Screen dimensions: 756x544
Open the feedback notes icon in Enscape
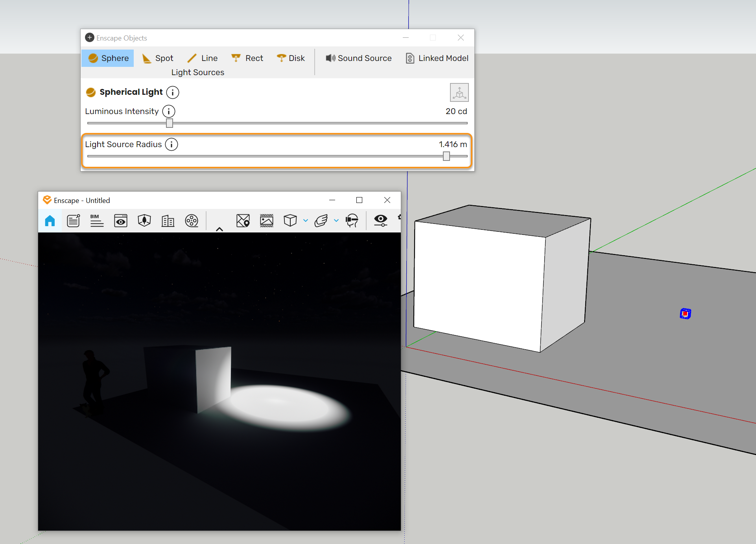tap(74, 221)
